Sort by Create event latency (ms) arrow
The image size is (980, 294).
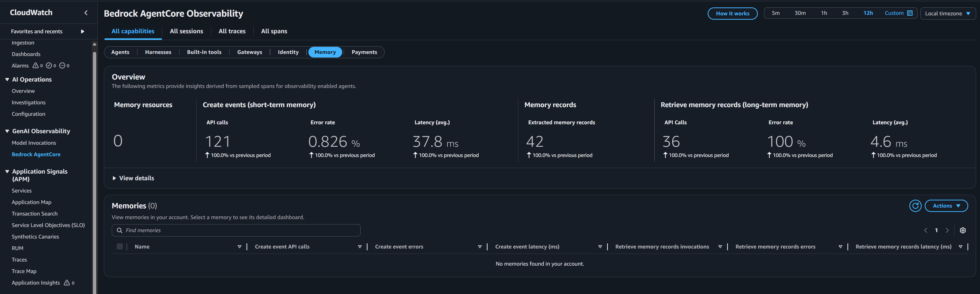[600, 246]
